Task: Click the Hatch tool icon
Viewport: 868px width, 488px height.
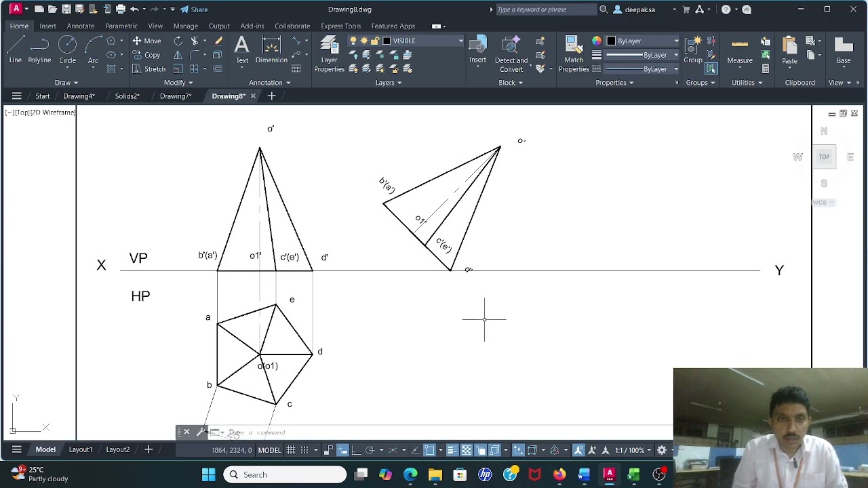Action: click(x=111, y=68)
